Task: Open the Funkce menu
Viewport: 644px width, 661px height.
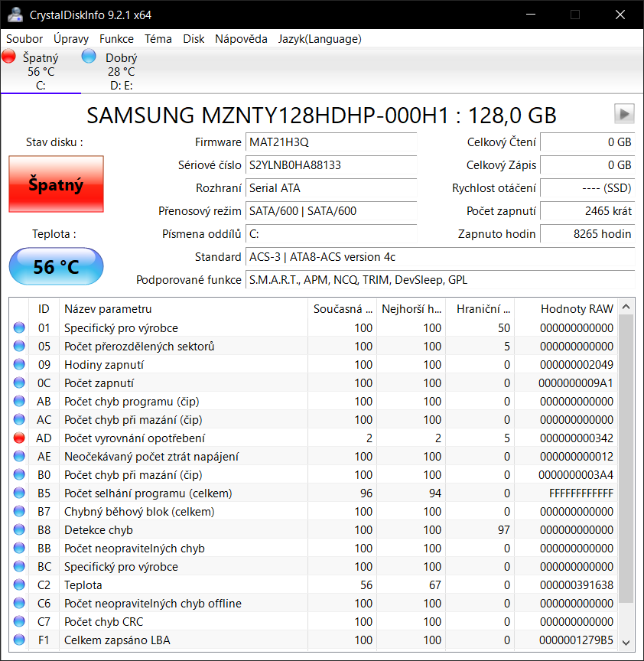Action: click(x=116, y=39)
